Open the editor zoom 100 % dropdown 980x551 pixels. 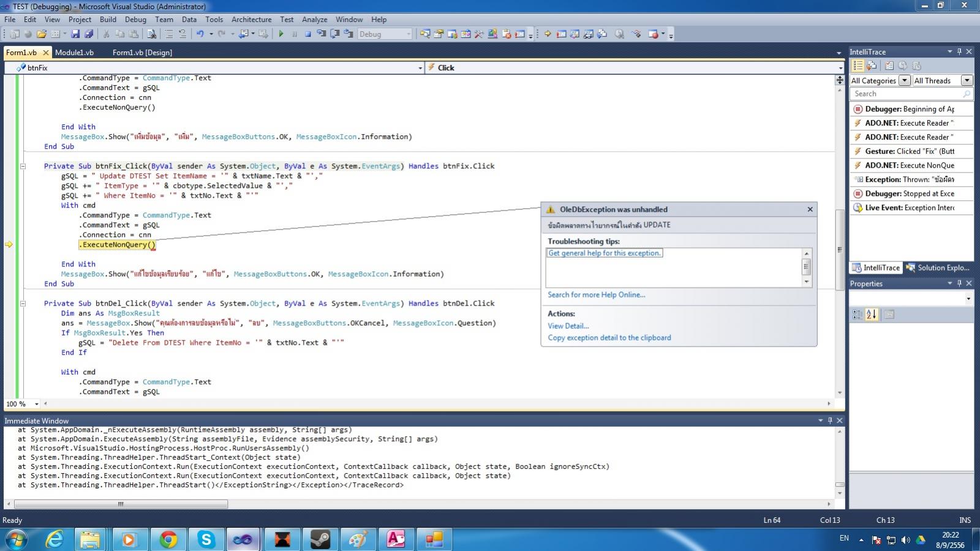pyautogui.click(x=37, y=403)
